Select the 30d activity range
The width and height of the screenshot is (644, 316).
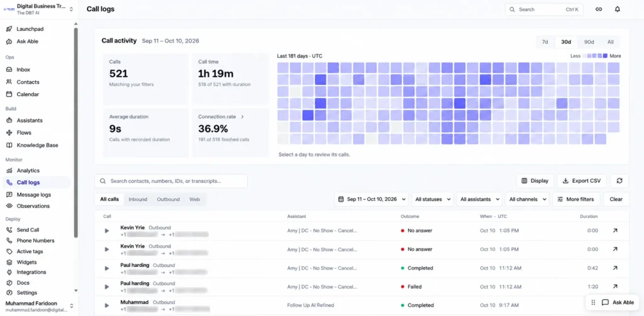[566, 42]
